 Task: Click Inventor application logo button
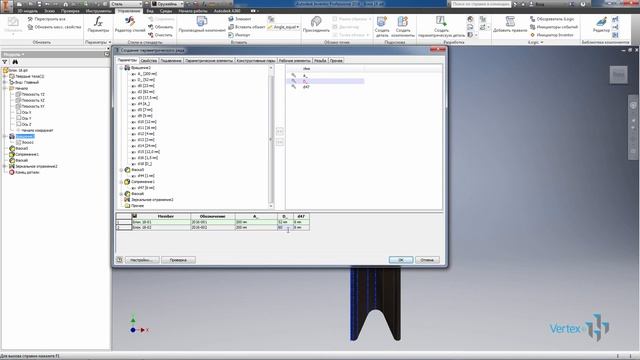coord(6,6)
